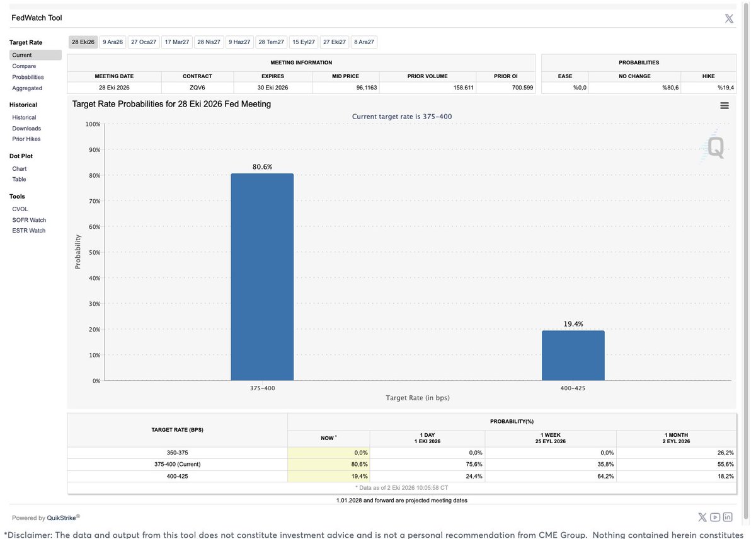Open the CVOL tool

(20, 209)
